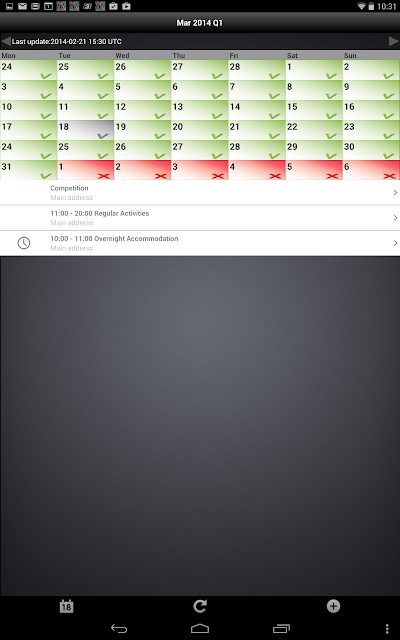Select Sunday 30 in the calendar

click(371, 150)
